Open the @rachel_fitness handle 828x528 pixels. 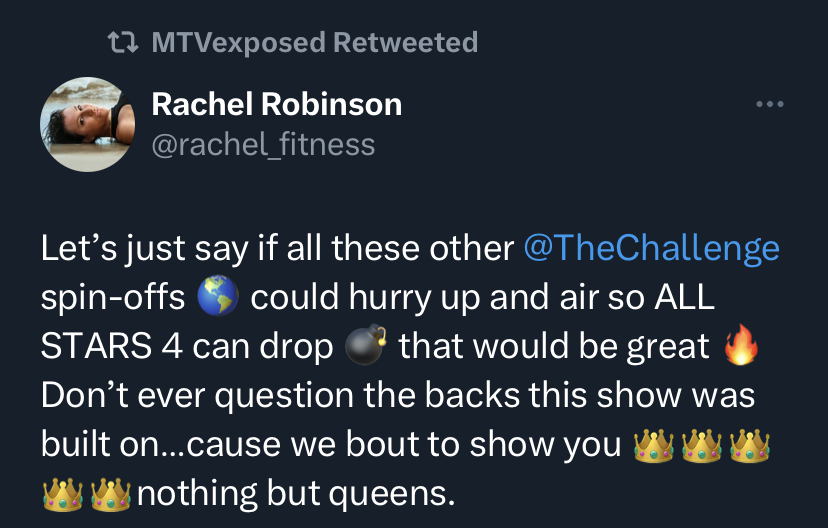[263, 144]
